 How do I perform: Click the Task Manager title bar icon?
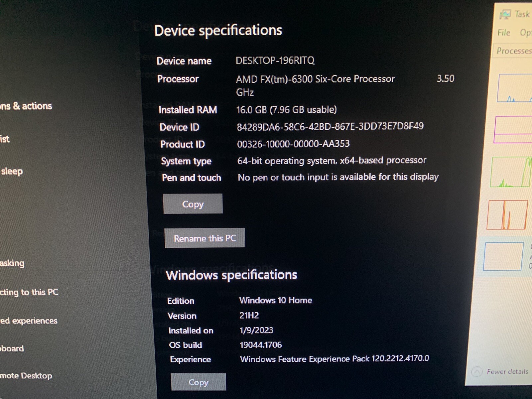(x=505, y=14)
